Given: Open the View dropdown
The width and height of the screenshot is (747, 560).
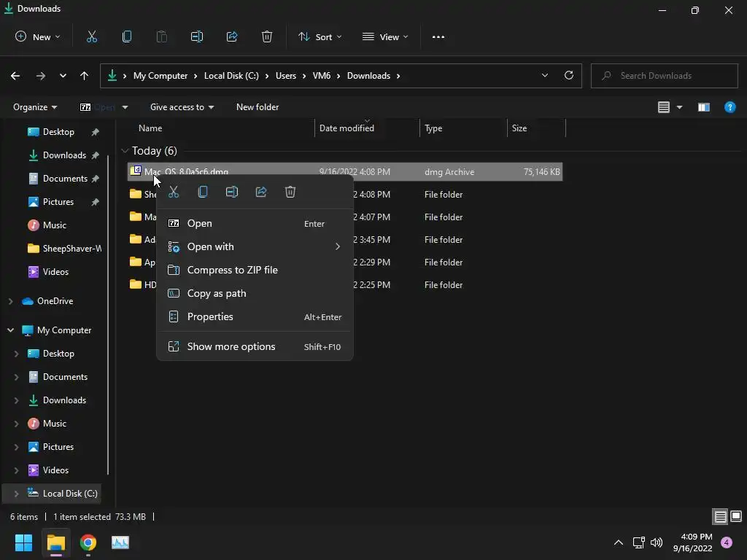Looking at the screenshot, I should pyautogui.click(x=385, y=36).
